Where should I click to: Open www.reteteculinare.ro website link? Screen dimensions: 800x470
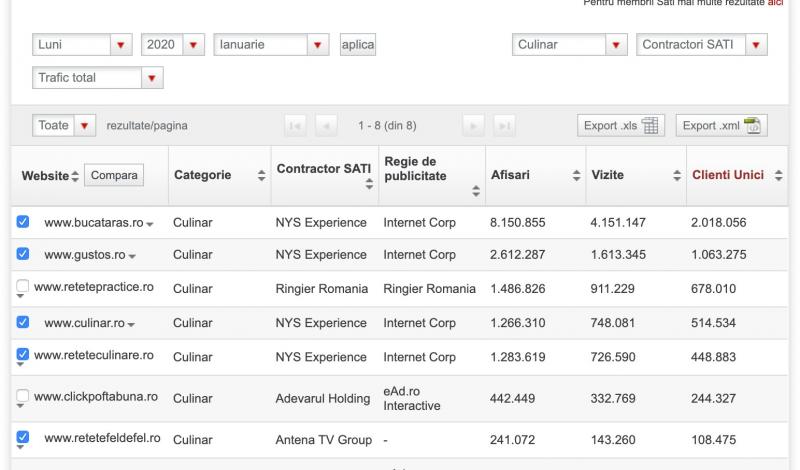click(x=94, y=355)
